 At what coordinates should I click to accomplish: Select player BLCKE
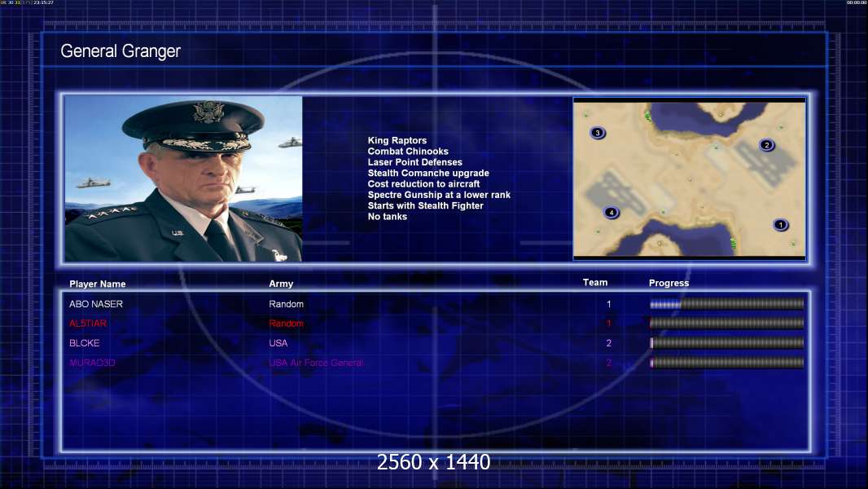(84, 343)
